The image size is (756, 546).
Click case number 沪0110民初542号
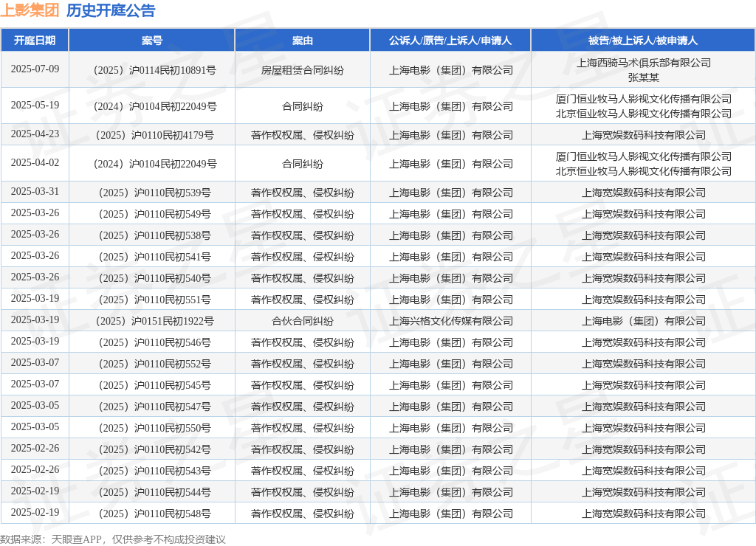tap(173, 449)
